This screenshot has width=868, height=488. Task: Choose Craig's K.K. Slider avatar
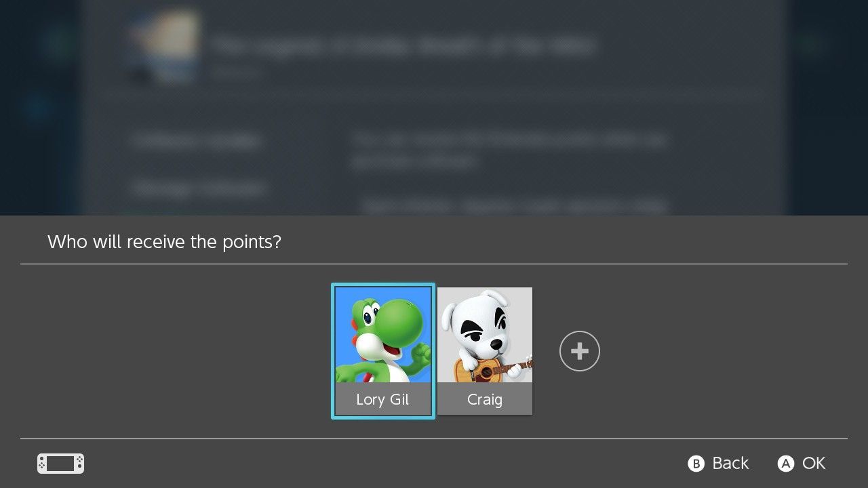tap(485, 335)
